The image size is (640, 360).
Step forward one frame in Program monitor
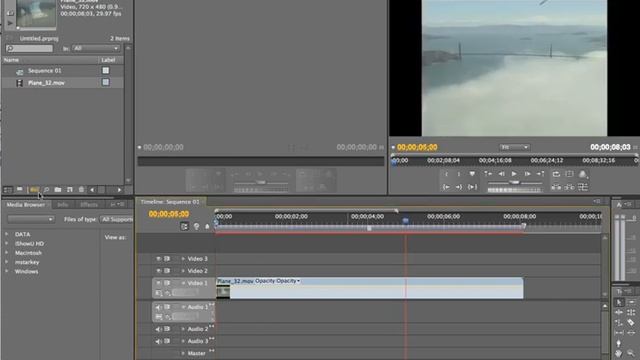coord(527,174)
